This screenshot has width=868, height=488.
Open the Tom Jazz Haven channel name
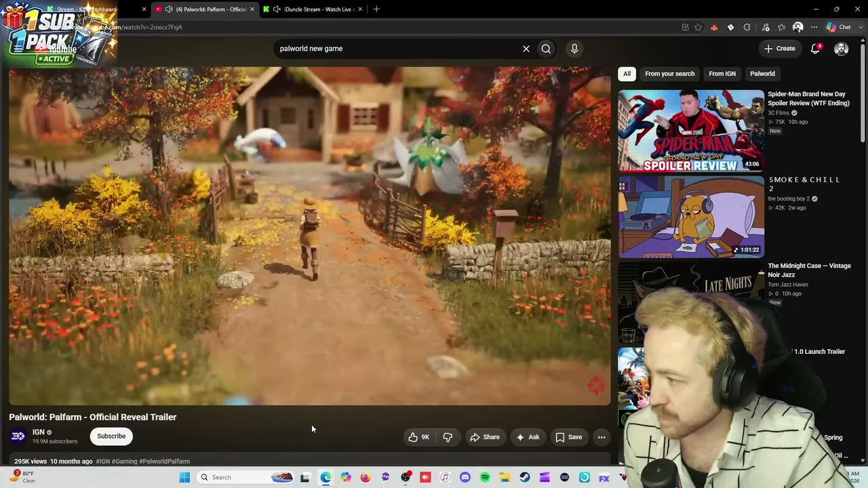[788, 285]
